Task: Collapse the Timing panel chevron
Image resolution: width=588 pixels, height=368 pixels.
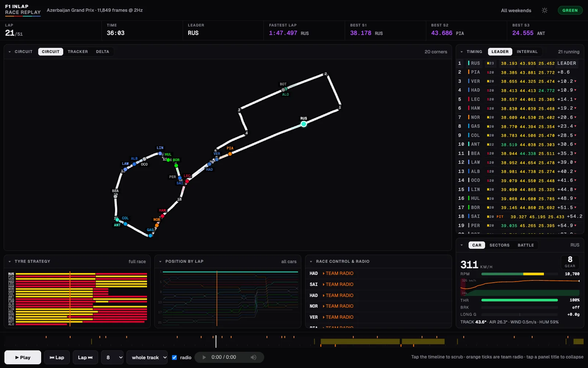Action: pyautogui.click(x=462, y=52)
